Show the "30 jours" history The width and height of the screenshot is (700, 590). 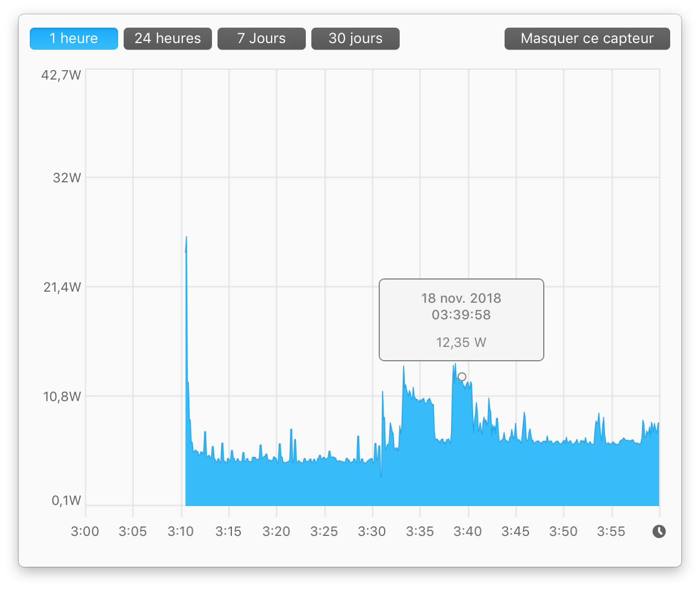pos(355,38)
